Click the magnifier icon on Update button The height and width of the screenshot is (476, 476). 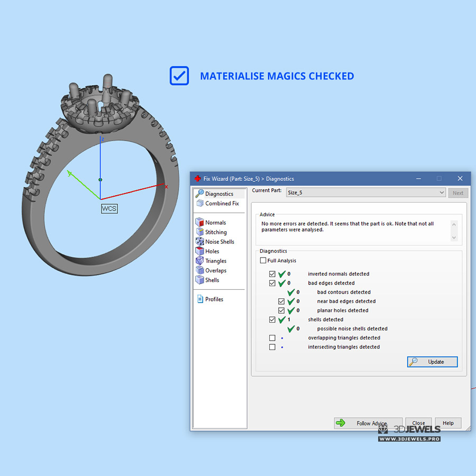pos(413,362)
